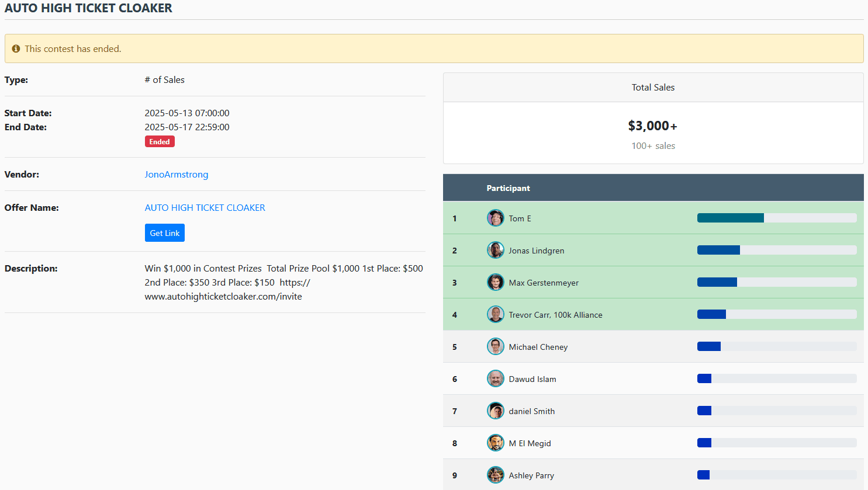
Task: Click Trevor Carr's profile avatar
Action: coord(495,315)
